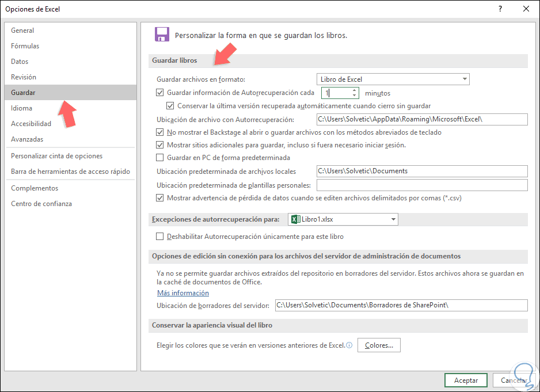The height and width of the screenshot is (392, 540).
Task: Close the Opciones de Excel dialog
Action: coord(526,9)
